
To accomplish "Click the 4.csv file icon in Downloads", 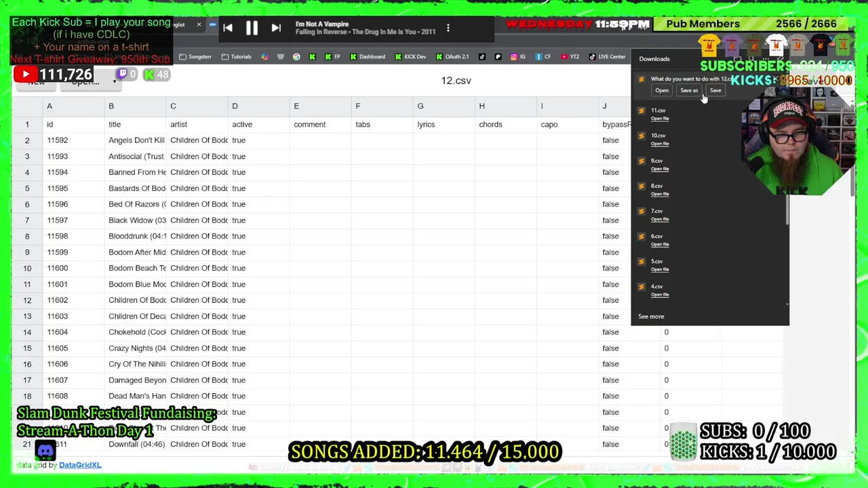I will (x=642, y=287).
